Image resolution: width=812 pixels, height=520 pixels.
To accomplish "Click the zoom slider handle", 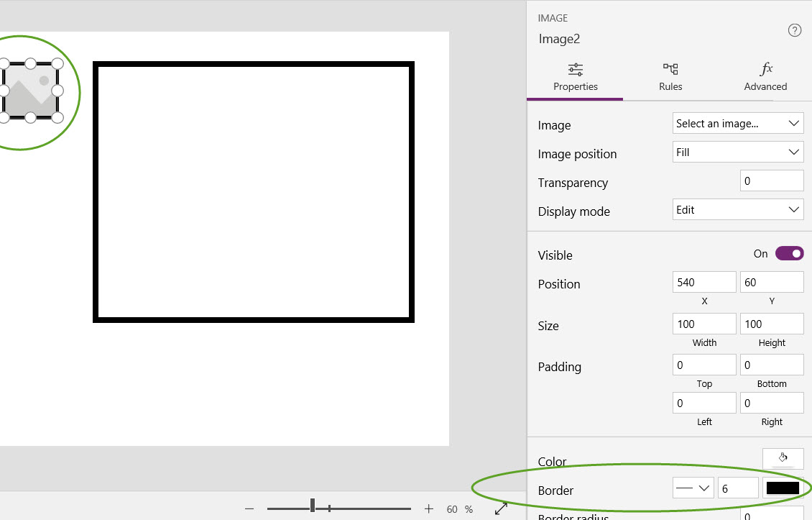I will [313, 506].
